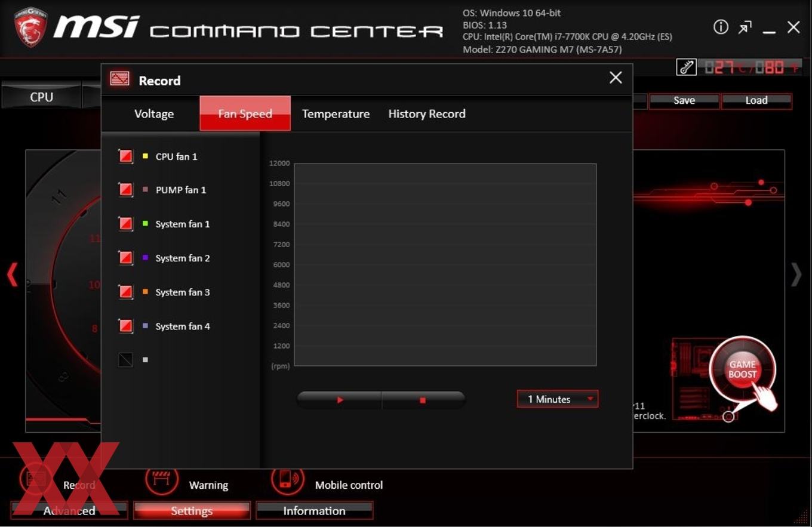Open the History Record tab
Viewport: 812px width, 527px height.
(x=427, y=113)
